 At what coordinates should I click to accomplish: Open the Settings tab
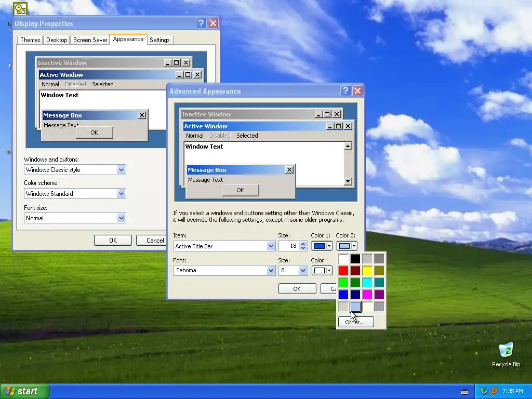click(x=159, y=39)
